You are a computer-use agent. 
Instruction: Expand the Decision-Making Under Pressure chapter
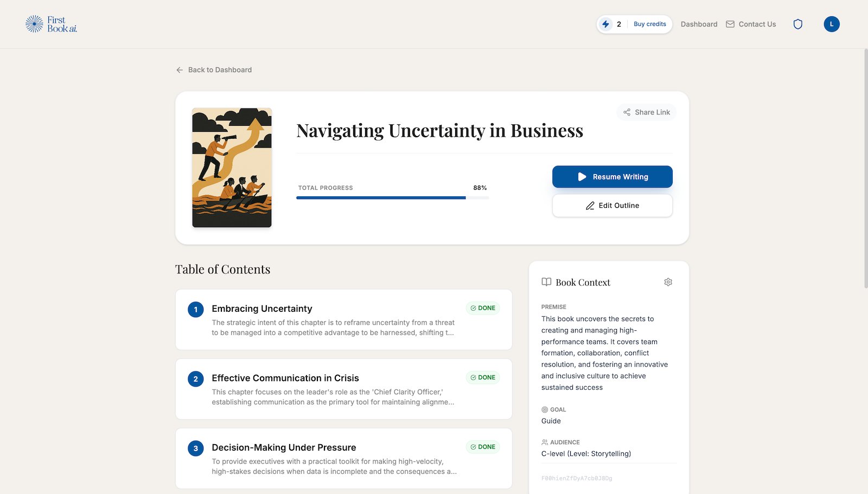pos(343,458)
